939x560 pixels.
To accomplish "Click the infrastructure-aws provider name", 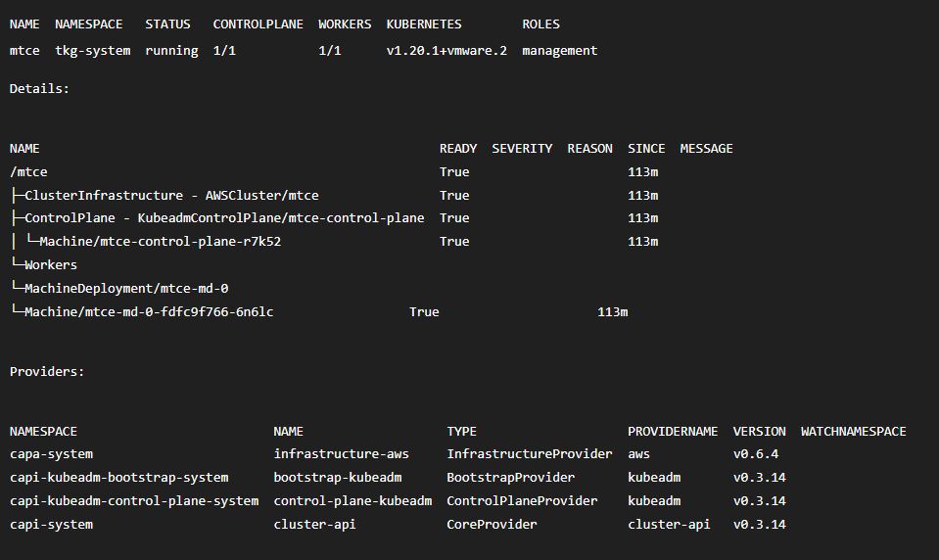I will pyautogui.click(x=341, y=454).
